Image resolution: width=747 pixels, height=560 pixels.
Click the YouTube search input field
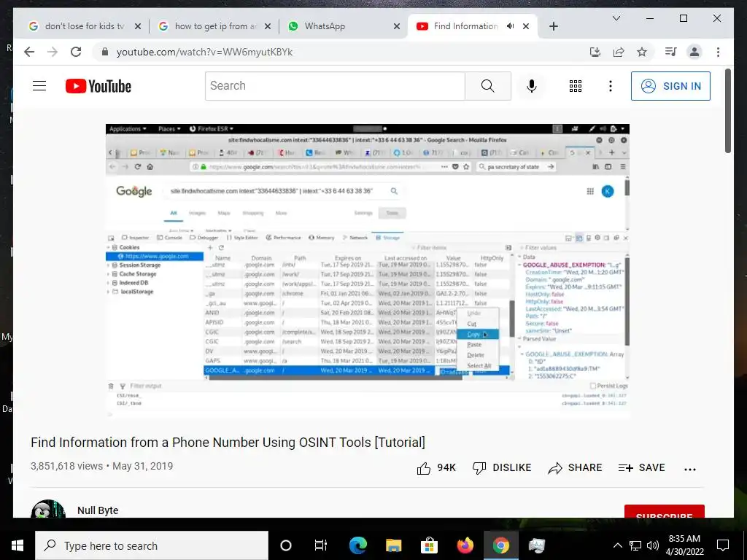point(335,86)
